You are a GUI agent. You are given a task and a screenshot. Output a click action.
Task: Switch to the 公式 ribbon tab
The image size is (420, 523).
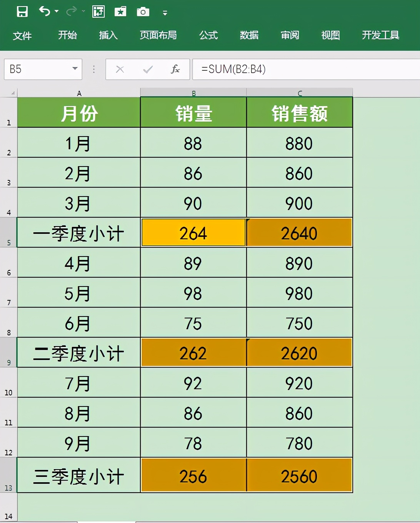click(x=208, y=35)
